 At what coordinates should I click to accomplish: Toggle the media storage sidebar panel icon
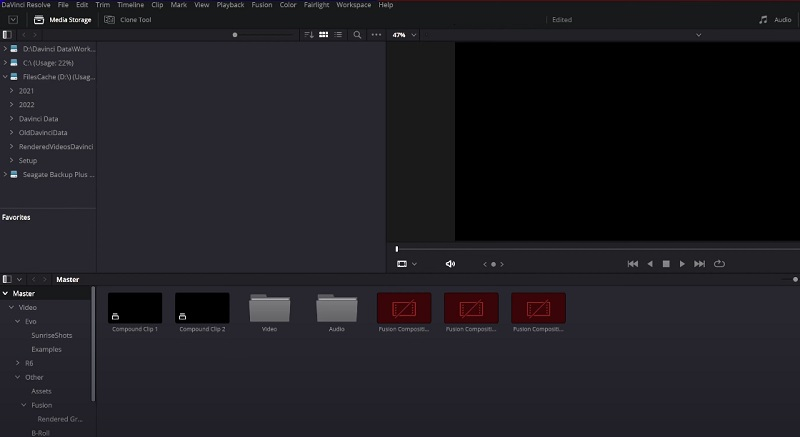[7, 35]
